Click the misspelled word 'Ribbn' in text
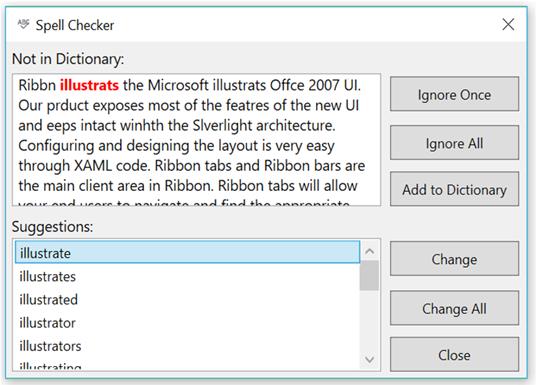 click(x=37, y=85)
